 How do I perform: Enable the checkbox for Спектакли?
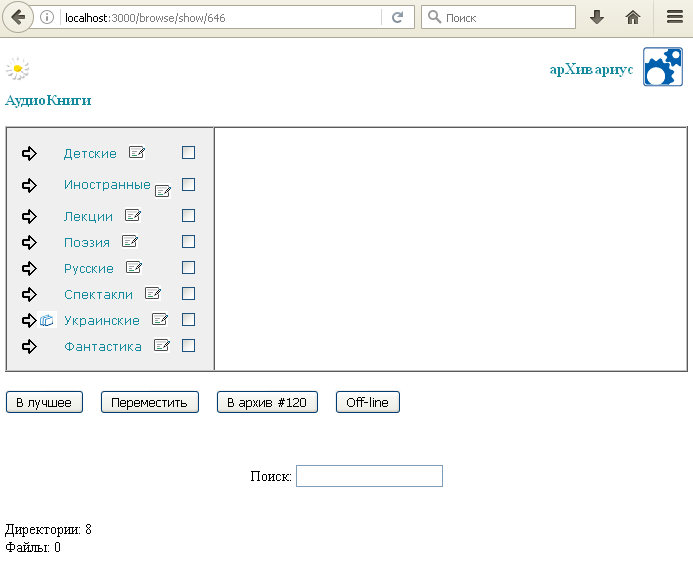[x=188, y=293]
